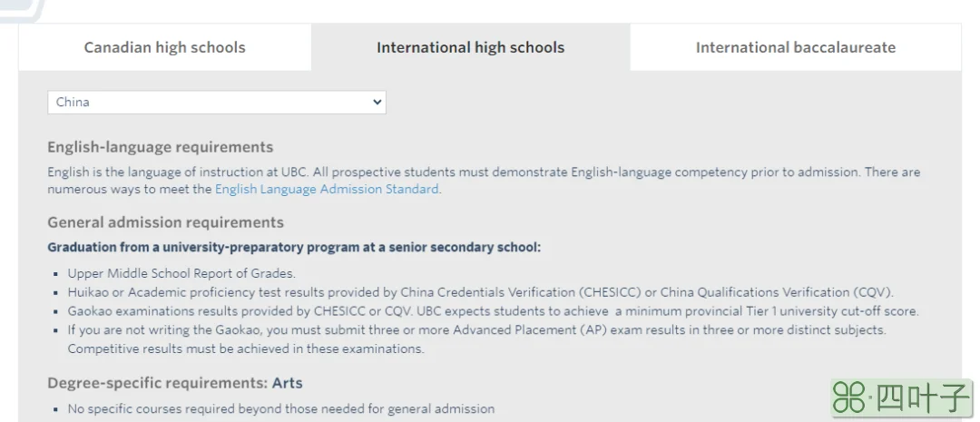
Task: Click the partial logo at top-left corner
Action: point(23,9)
